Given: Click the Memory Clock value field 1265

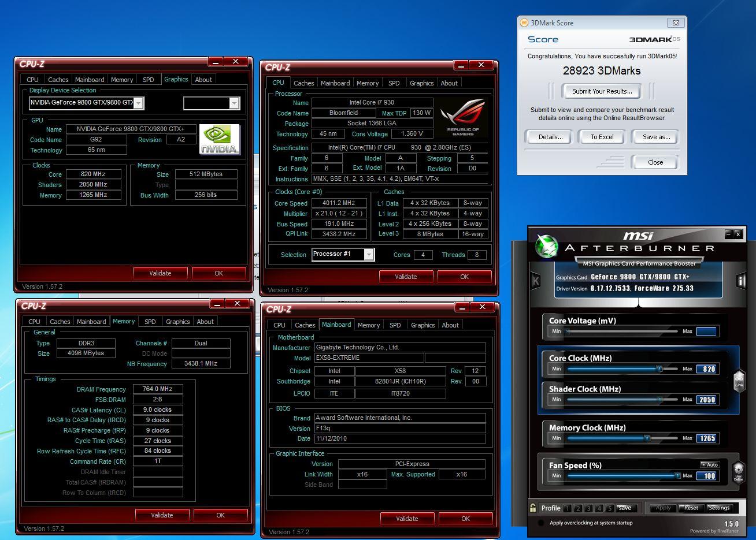Looking at the screenshot, I should [x=707, y=438].
